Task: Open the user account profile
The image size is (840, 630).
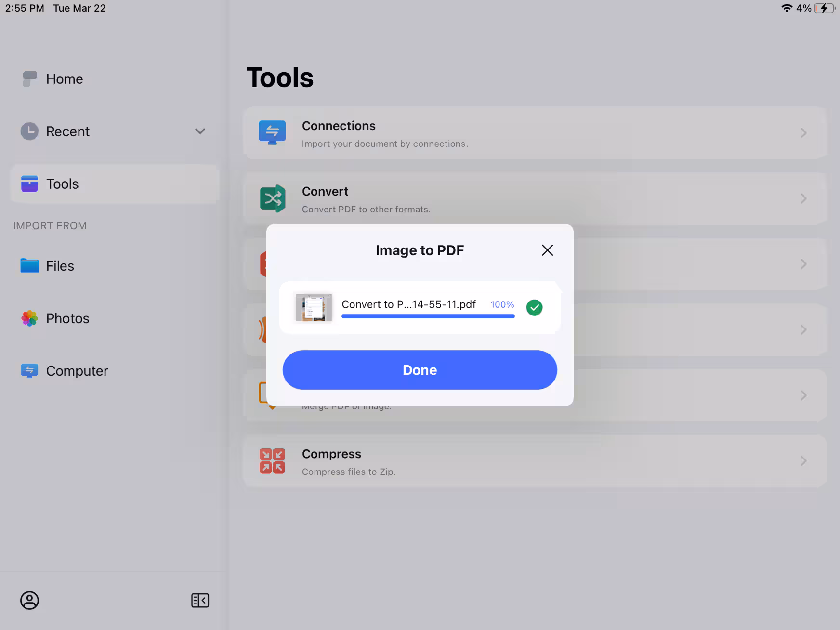Action: 29,600
